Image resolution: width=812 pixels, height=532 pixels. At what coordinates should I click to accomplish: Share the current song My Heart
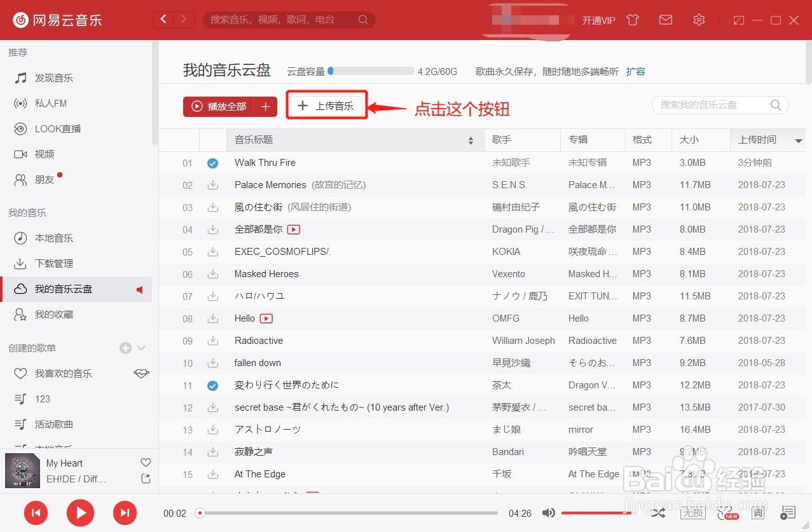tap(146, 479)
